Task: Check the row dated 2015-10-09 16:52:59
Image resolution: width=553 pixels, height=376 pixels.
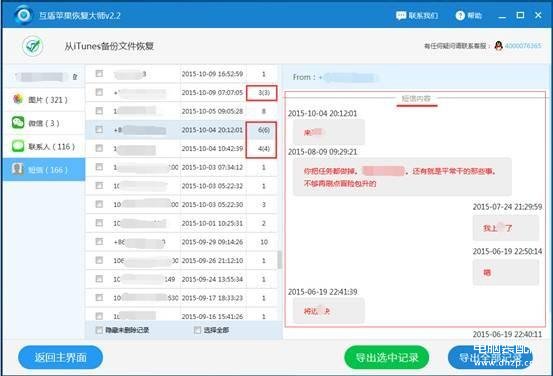Action: tap(99, 73)
